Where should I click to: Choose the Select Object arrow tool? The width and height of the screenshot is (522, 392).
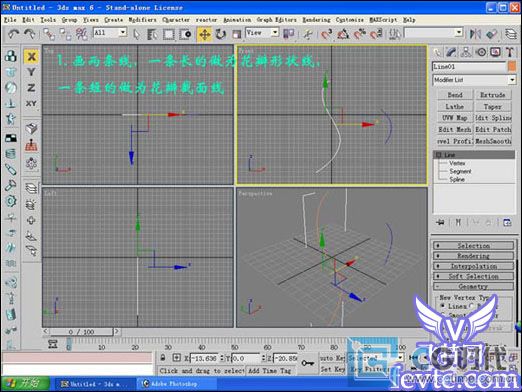tap(136, 34)
